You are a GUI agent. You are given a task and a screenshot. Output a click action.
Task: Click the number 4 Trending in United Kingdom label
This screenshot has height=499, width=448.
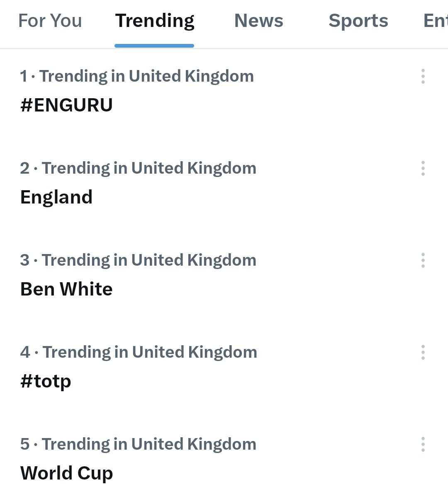139,353
